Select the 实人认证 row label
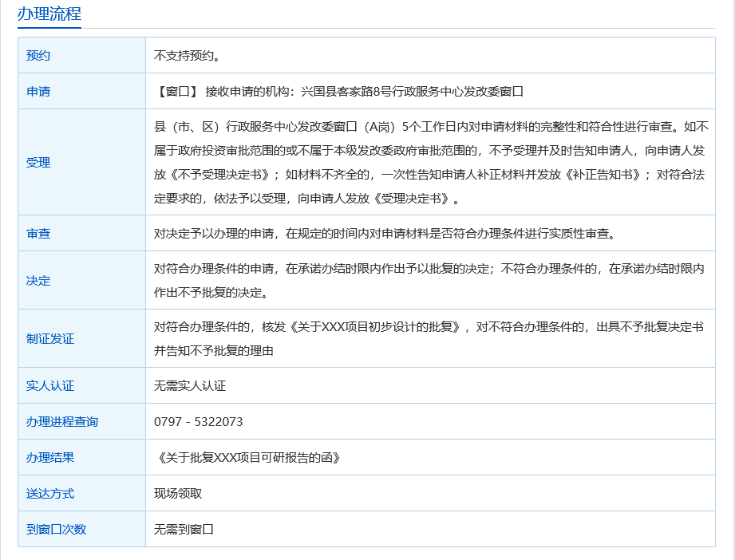Viewport: 735px width, 560px height. point(50,386)
